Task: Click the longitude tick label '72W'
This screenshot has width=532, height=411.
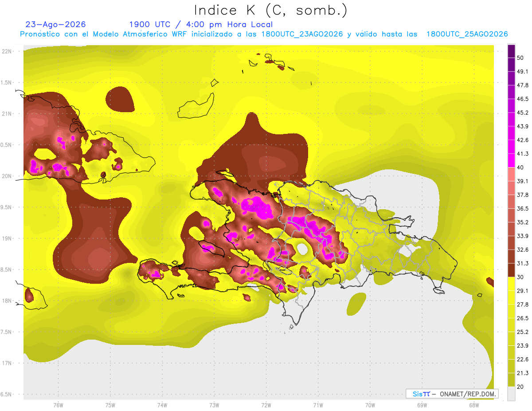Action: (x=266, y=405)
